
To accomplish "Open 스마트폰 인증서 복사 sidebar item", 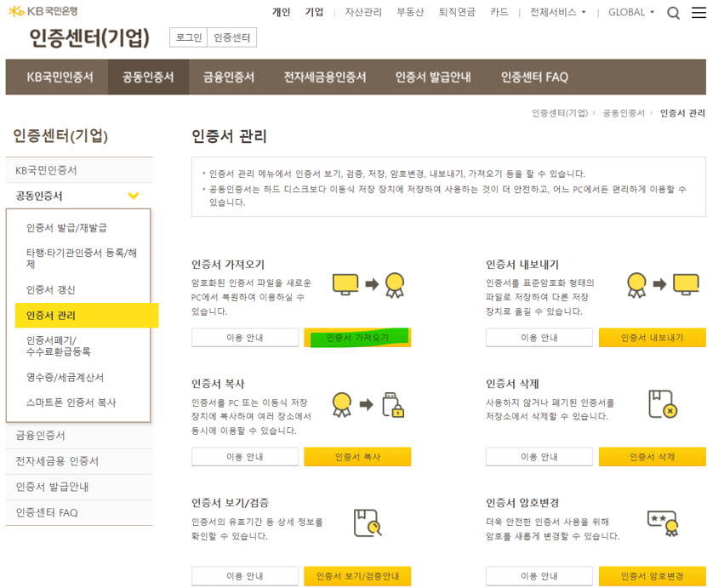I will 71,402.
